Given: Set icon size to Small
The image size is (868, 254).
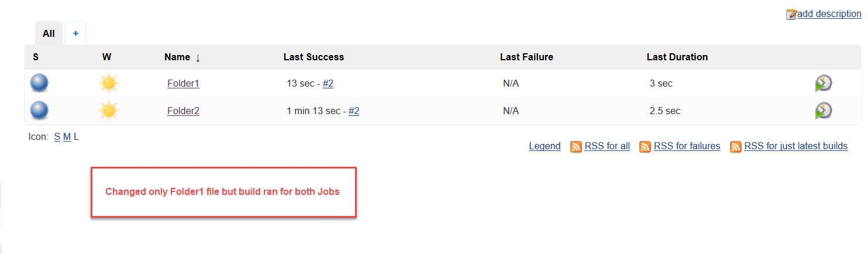Looking at the screenshot, I should tap(57, 136).
